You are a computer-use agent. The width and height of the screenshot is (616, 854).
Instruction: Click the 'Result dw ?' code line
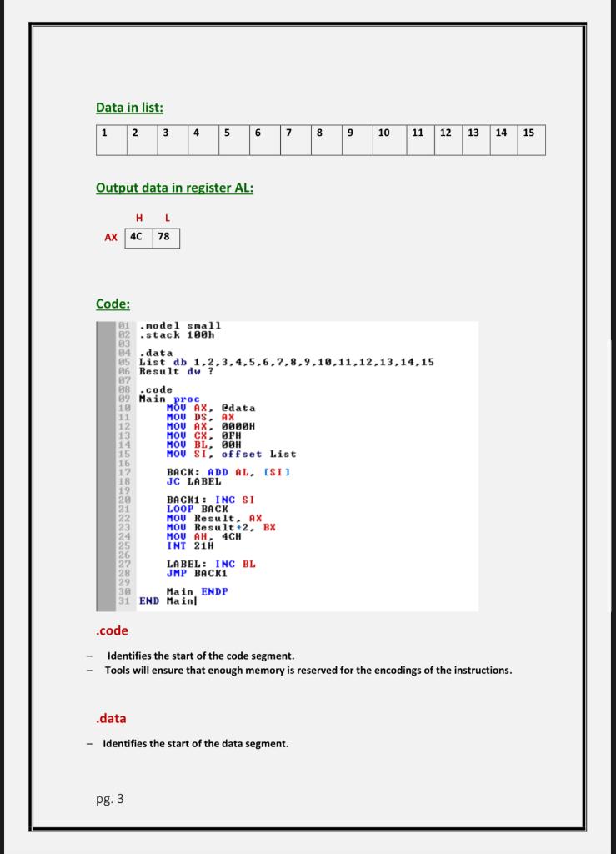[x=177, y=371]
